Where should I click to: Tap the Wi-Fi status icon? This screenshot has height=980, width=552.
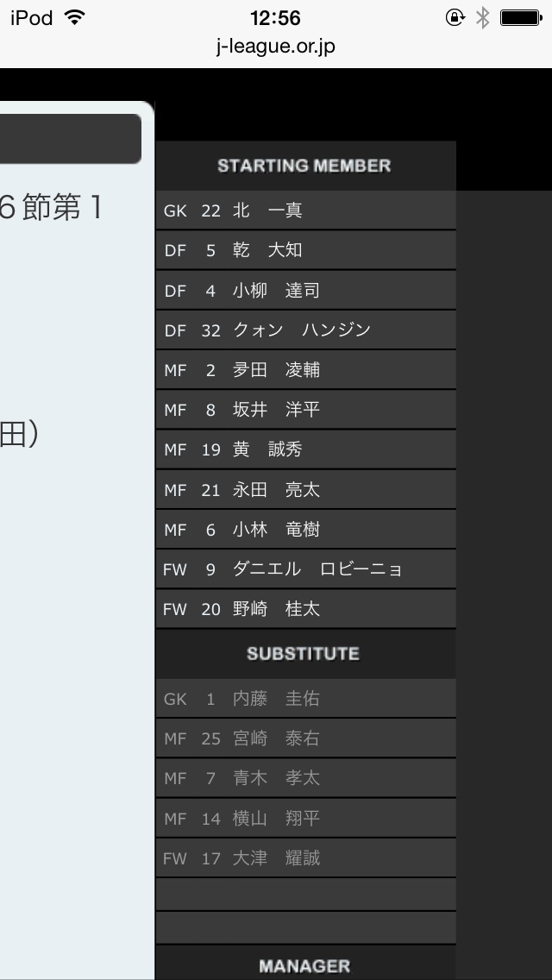[x=76, y=17]
